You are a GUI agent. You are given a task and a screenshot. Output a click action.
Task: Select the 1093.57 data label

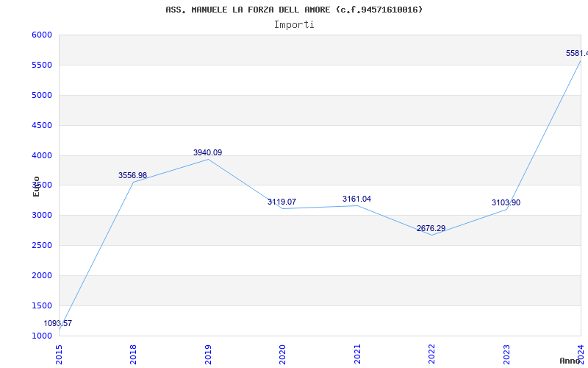pos(58,323)
